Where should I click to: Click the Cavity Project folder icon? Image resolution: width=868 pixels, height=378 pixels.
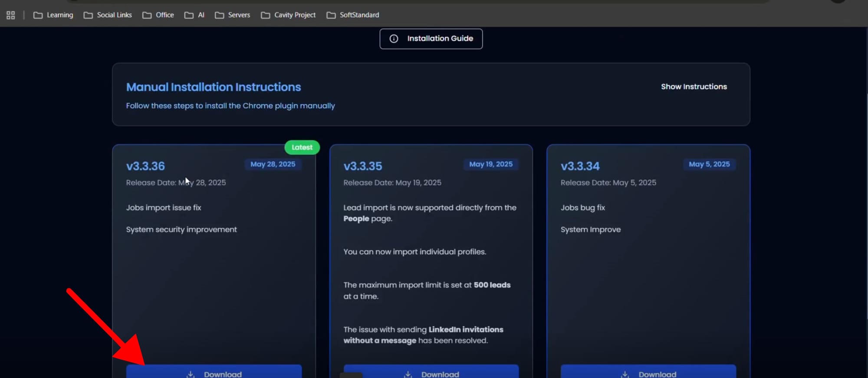(x=266, y=15)
